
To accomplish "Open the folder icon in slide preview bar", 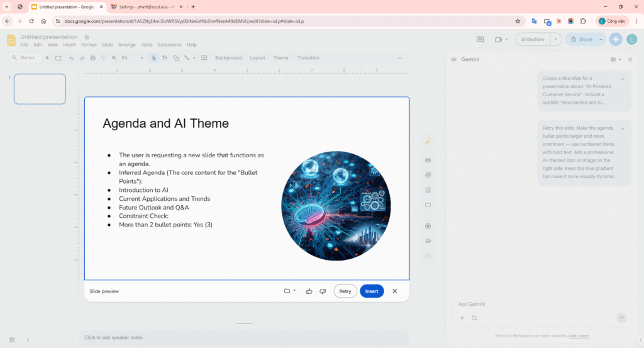I will click(x=287, y=291).
